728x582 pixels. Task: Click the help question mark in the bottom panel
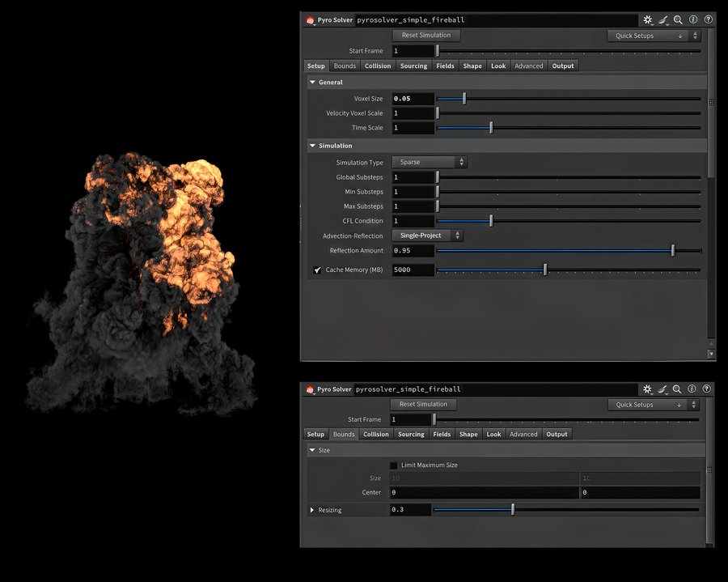708,389
